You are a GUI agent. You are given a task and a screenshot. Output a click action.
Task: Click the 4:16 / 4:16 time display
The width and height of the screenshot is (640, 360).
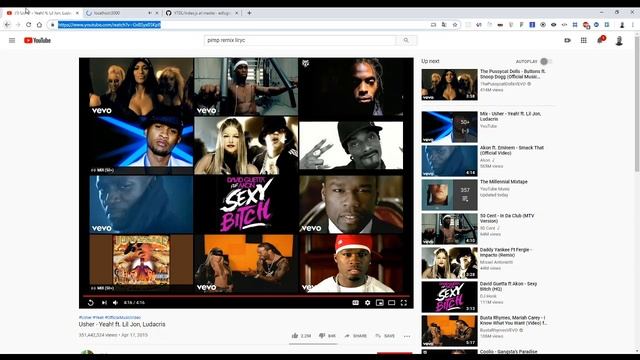[134, 303]
